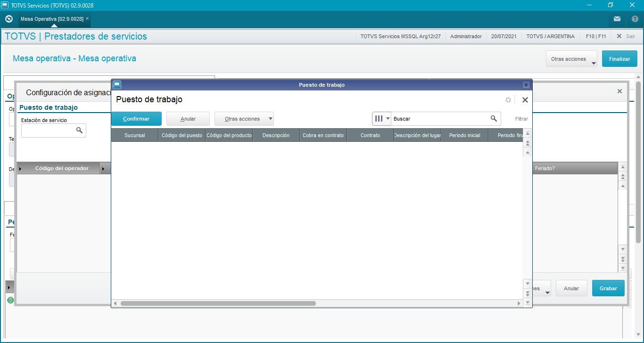Screen dimensions: 644x343
Task: Sort by Código del puesto column
Action: coord(182,135)
